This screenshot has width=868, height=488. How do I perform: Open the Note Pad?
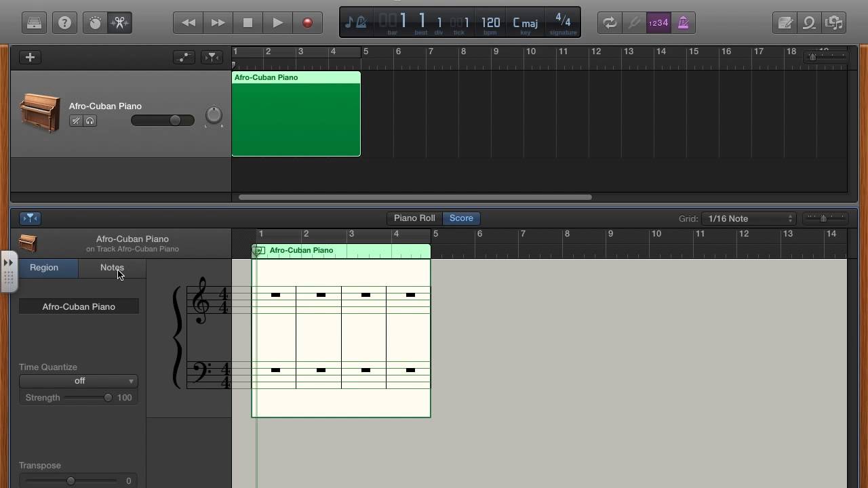tap(785, 23)
